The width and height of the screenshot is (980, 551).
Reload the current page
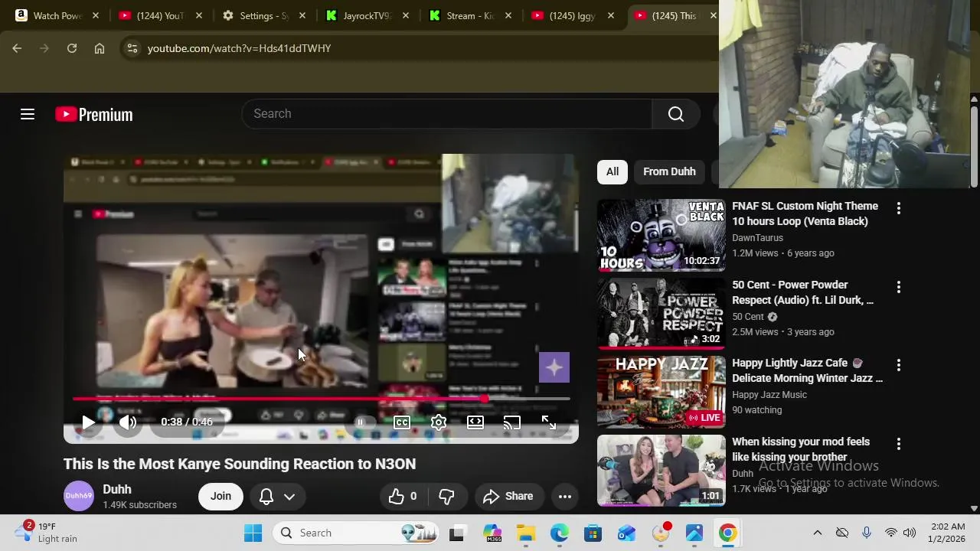[x=72, y=48]
